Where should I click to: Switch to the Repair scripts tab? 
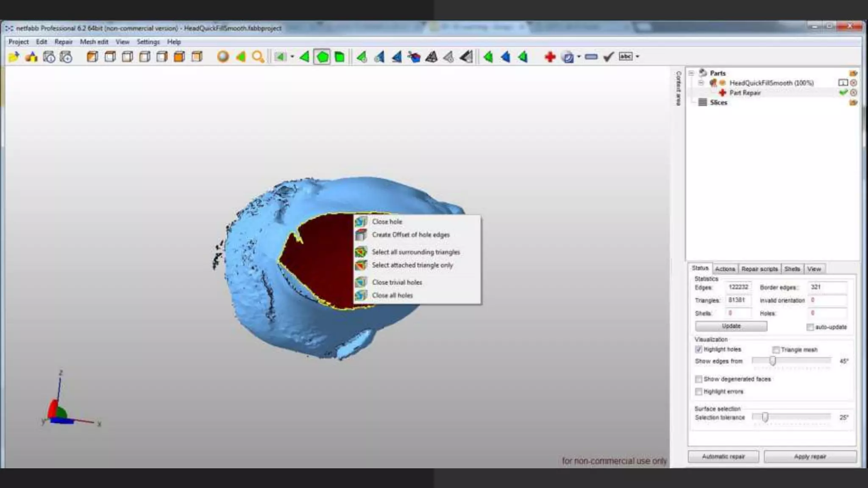pos(759,269)
